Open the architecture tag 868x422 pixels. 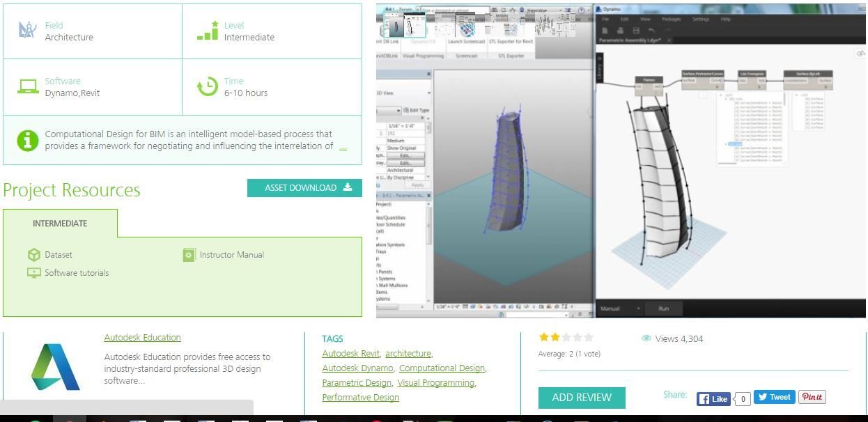click(x=408, y=354)
